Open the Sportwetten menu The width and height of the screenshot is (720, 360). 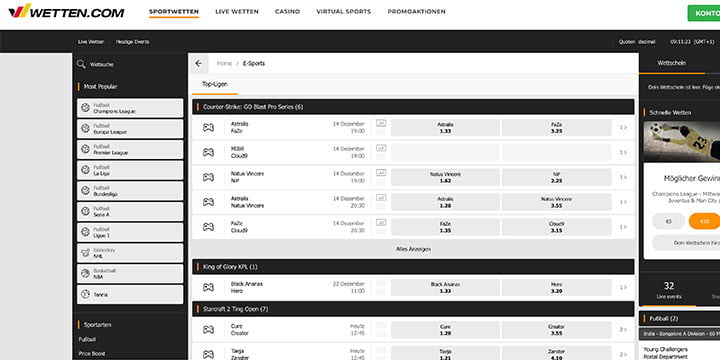pos(174,12)
